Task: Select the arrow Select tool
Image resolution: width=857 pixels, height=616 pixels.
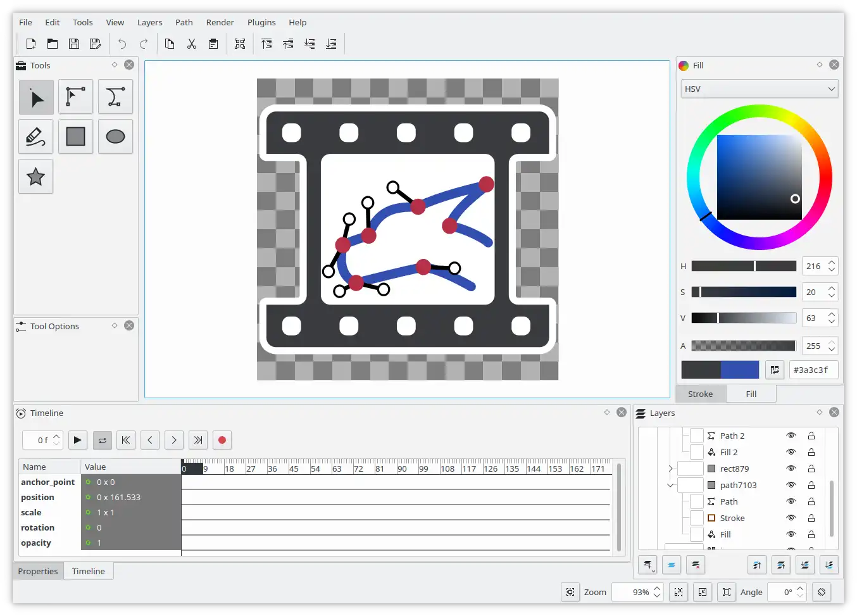Action: pos(36,97)
